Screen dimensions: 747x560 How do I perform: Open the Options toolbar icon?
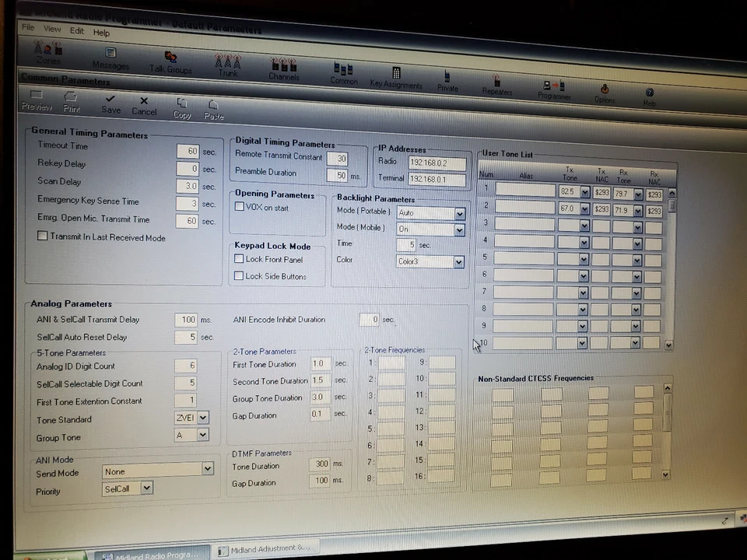(x=605, y=93)
